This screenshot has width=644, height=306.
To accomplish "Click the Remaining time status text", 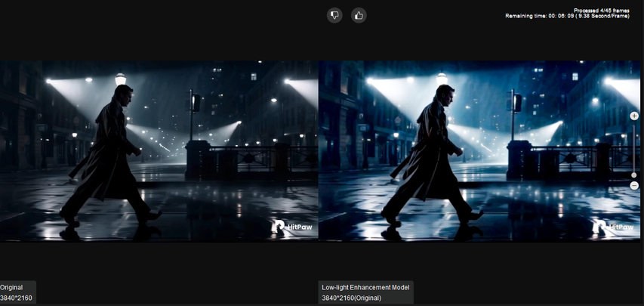I will click(567, 16).
